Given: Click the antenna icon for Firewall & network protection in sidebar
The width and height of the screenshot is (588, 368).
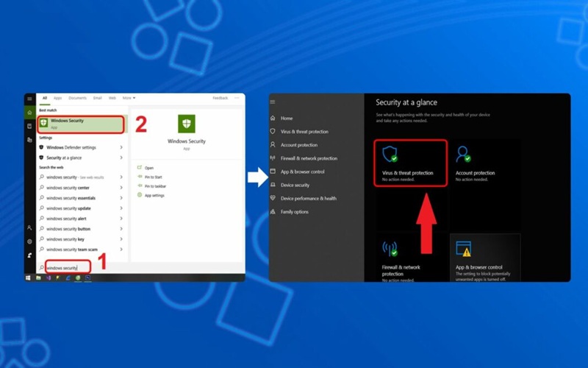Looking at the screenshot, I should click(273, 158).
